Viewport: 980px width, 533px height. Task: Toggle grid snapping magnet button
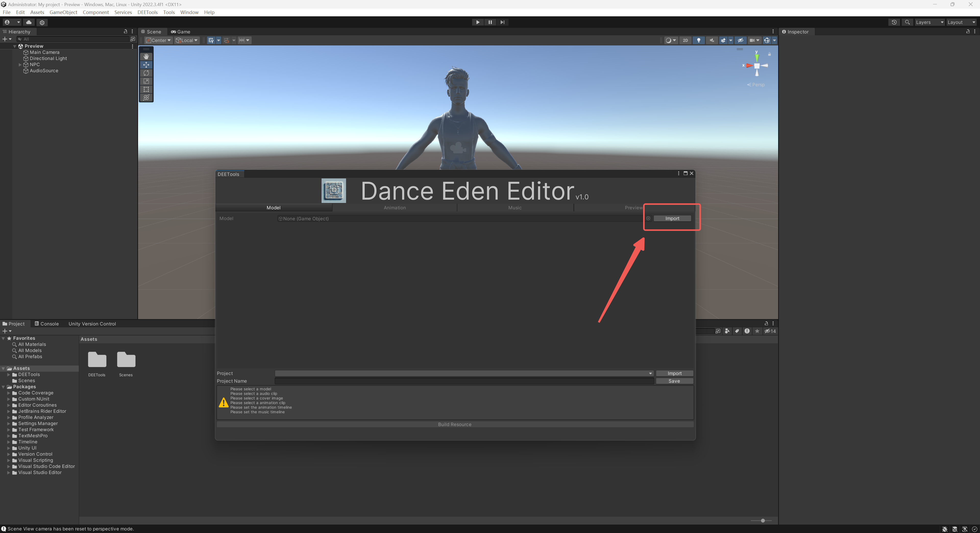[x=226, y=40]
